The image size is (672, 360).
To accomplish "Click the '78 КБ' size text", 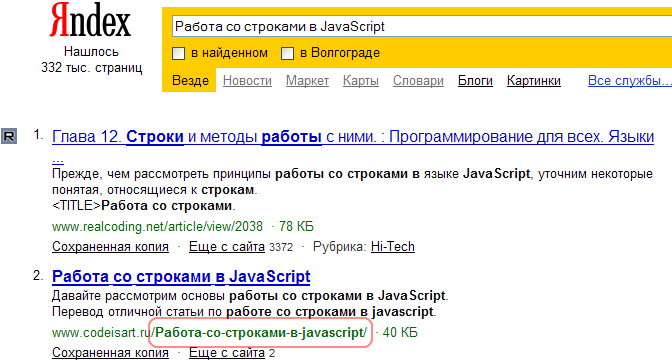I will 296,226.
